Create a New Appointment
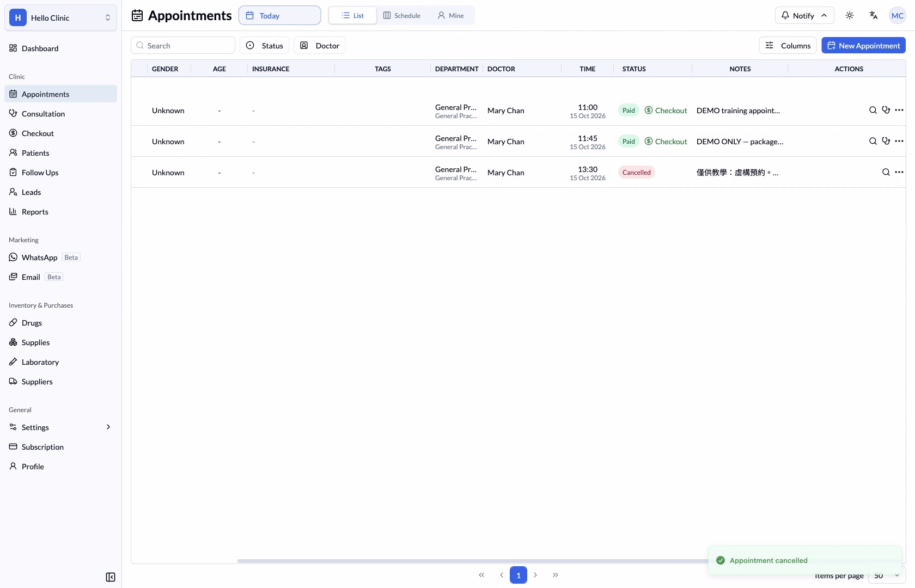The width and height of the screenshot is (915, 588). pyautogui.click(x=863, y=45)
